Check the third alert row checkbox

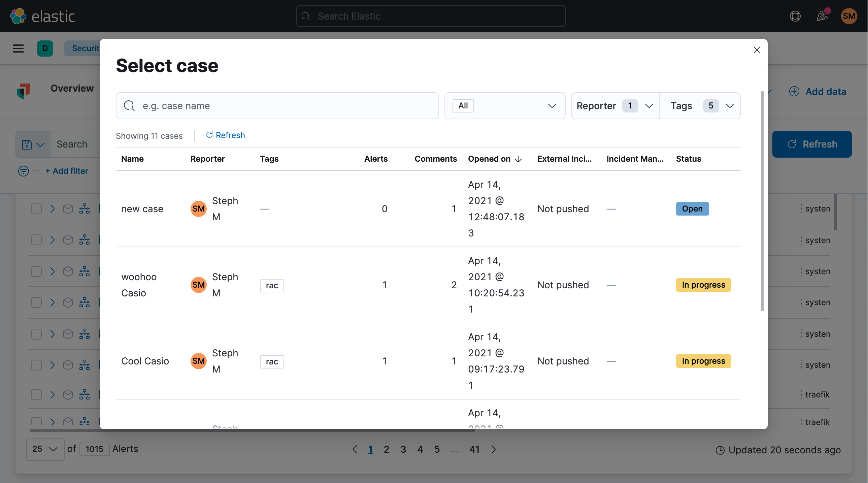(x=36, y=271)
